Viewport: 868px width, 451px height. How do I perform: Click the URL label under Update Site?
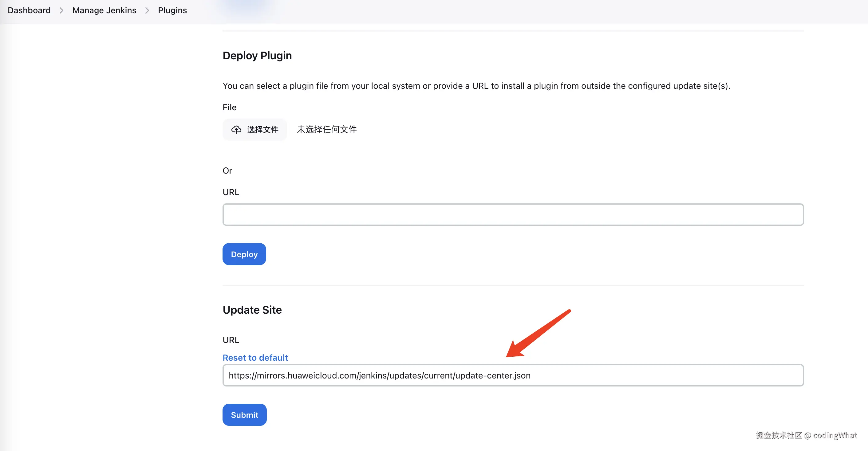(x=231, y=340)
